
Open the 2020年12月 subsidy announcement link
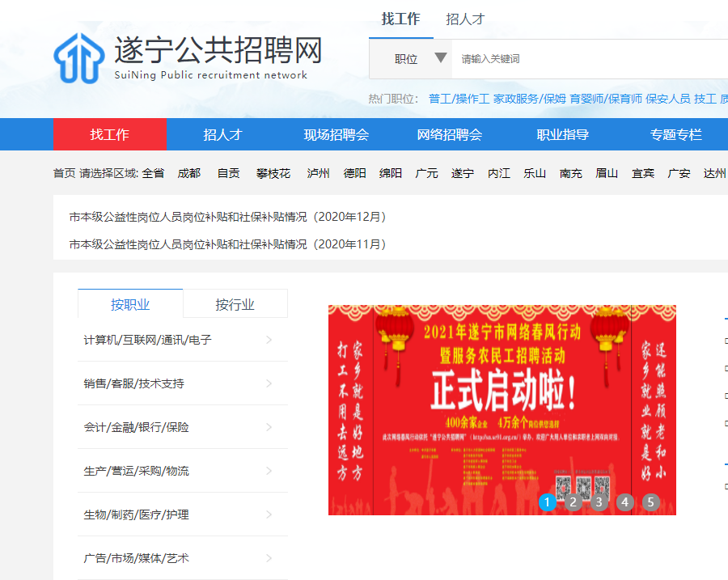227,217
